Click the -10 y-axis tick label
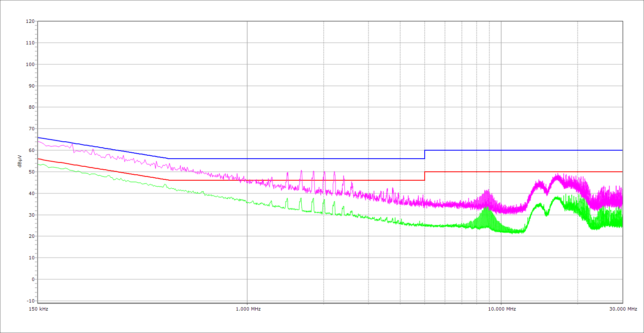Image resolution: width=644 pixels, height=333 pixels. tap(30, 301)
